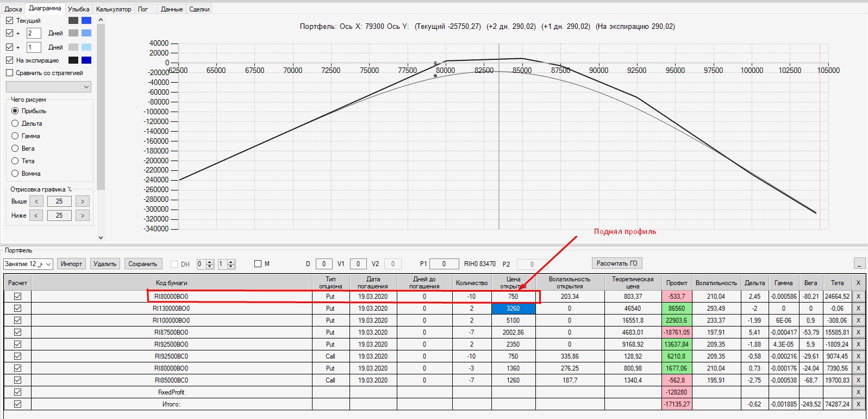Screen dimensions: 868x419
Task: Open the Лог tab
Action: coord(143,9)
